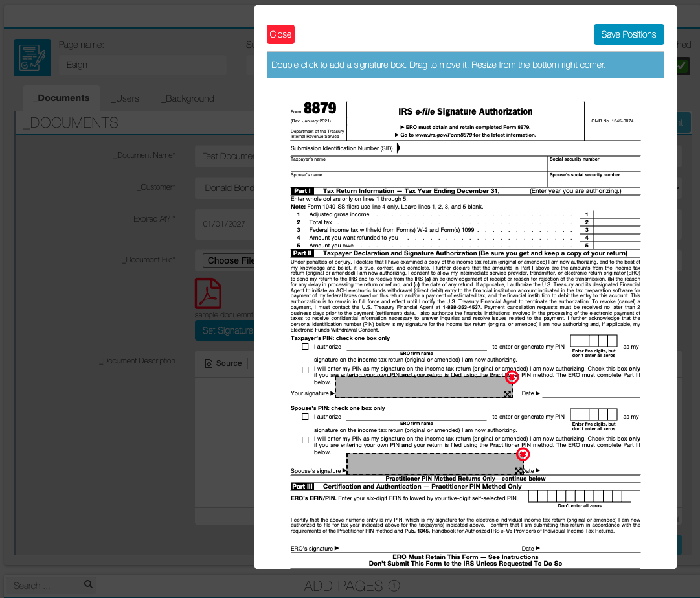Click the Set Signature button
This screenshot has height=598, width=700.
click(225, 330)
